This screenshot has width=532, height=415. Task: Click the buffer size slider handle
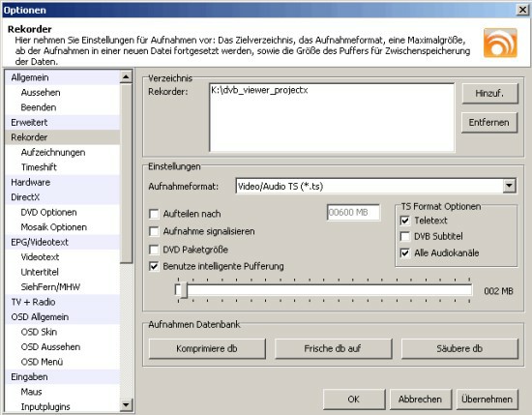coord(182,290)
